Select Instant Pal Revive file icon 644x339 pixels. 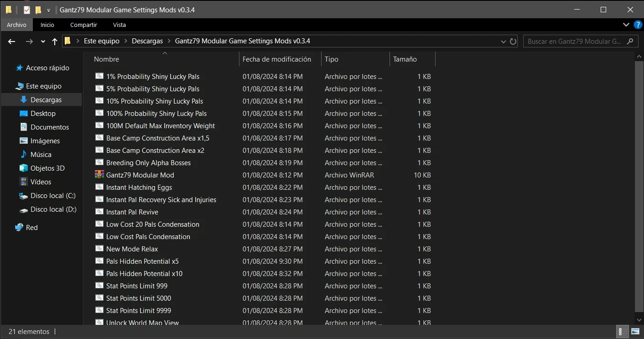click(99, 212)
